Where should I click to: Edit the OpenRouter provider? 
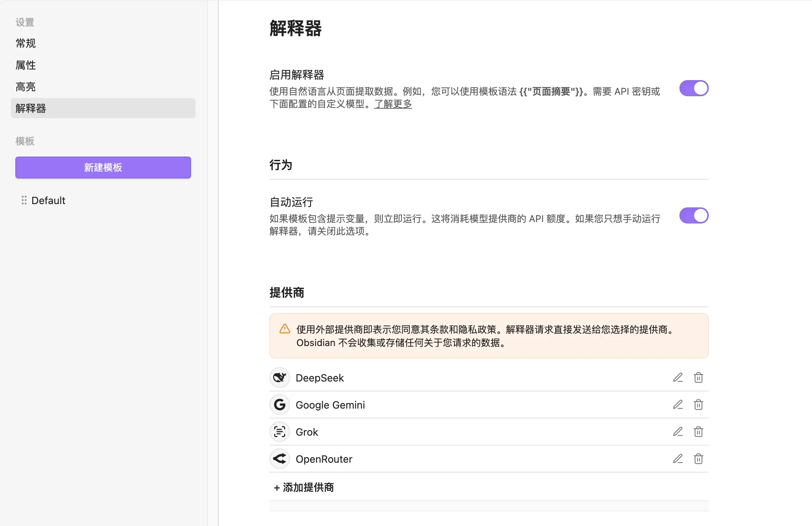tap(678, 459)
